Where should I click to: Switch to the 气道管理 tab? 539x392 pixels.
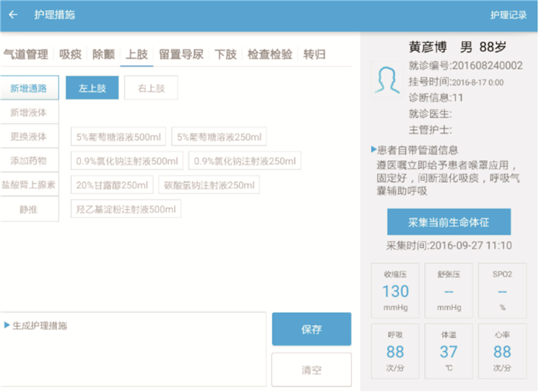click(25, 54)
